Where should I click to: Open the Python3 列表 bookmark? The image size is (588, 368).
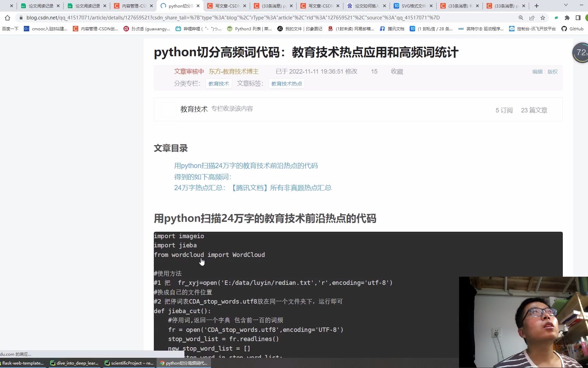point(249,29)
